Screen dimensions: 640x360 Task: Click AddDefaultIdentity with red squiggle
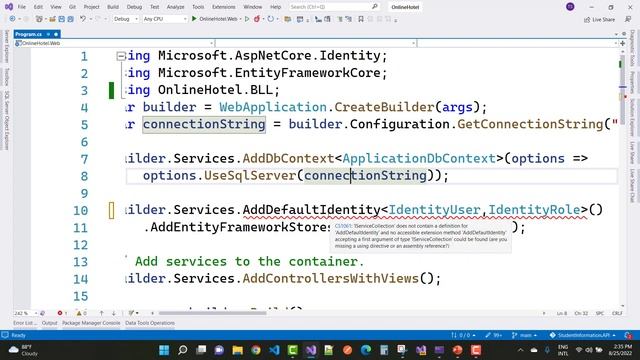pos(311,210)
